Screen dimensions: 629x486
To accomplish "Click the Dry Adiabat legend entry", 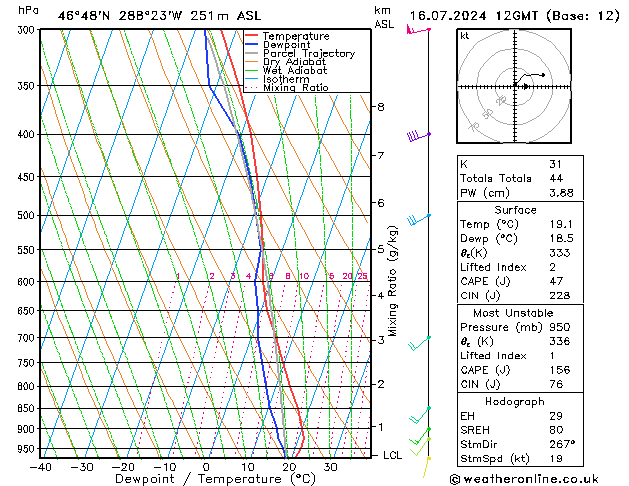I will click(286, 62).
